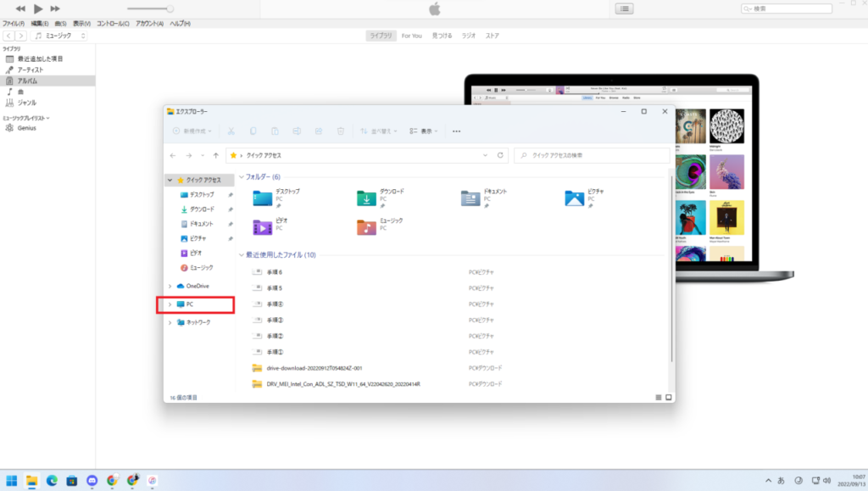Open Microsoft Edge from the taskbar

click(x=52, y=481)
